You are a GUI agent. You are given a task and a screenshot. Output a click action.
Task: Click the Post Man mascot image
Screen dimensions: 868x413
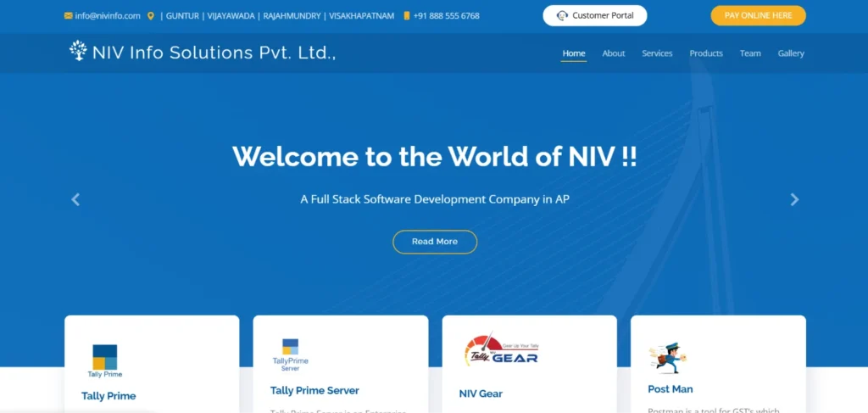[x=667, y=358]
